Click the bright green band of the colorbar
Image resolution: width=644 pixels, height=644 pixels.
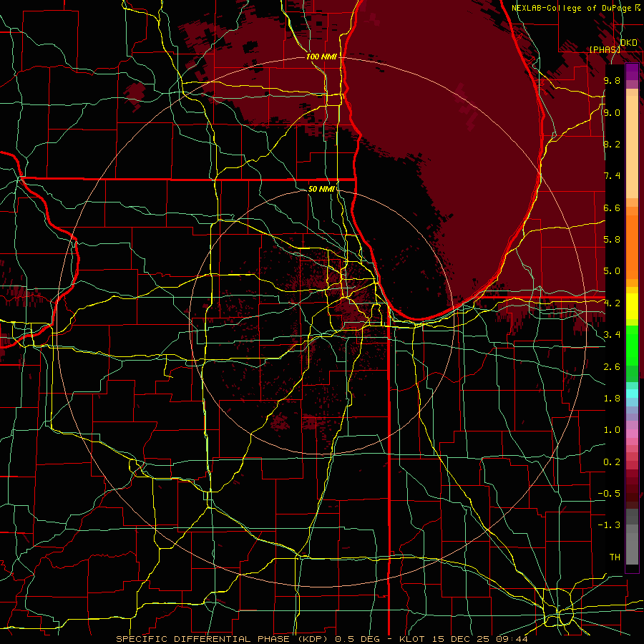point(632,346)
